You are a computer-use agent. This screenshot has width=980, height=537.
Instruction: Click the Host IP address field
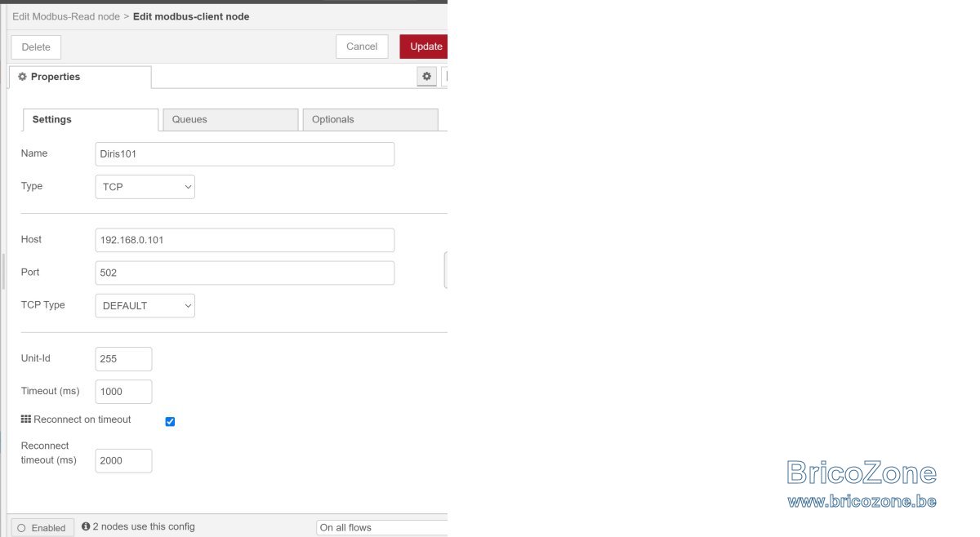click(245, 240)
